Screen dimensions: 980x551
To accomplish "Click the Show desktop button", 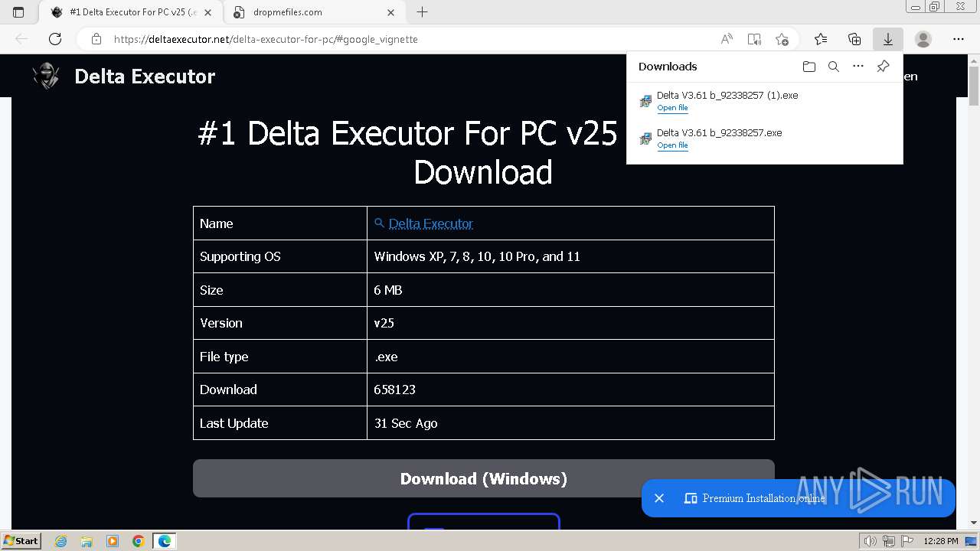I will pyautogui.click(x=972, y=541).
